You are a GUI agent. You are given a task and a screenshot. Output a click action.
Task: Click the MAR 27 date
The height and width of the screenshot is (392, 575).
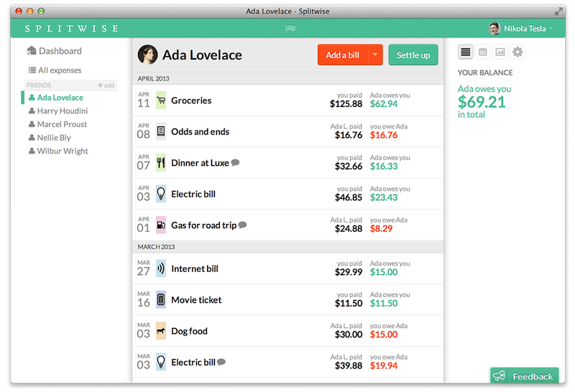coord(144,269)
